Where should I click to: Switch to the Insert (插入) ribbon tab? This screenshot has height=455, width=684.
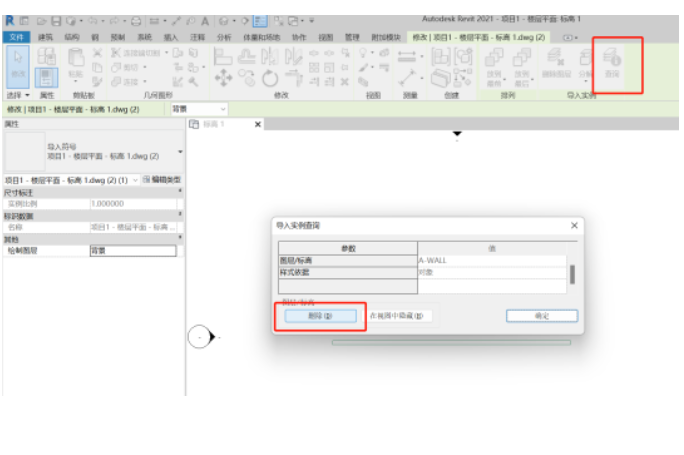(170, 38)
